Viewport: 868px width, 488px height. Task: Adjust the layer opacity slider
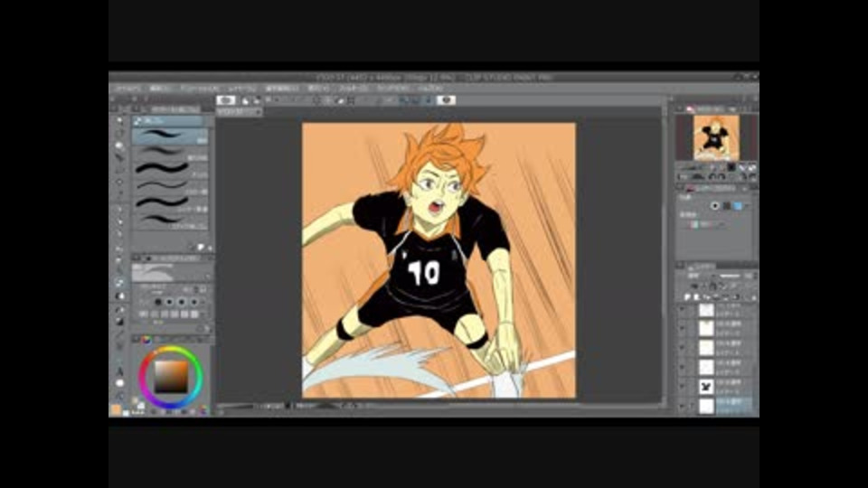tap(730, 276)
